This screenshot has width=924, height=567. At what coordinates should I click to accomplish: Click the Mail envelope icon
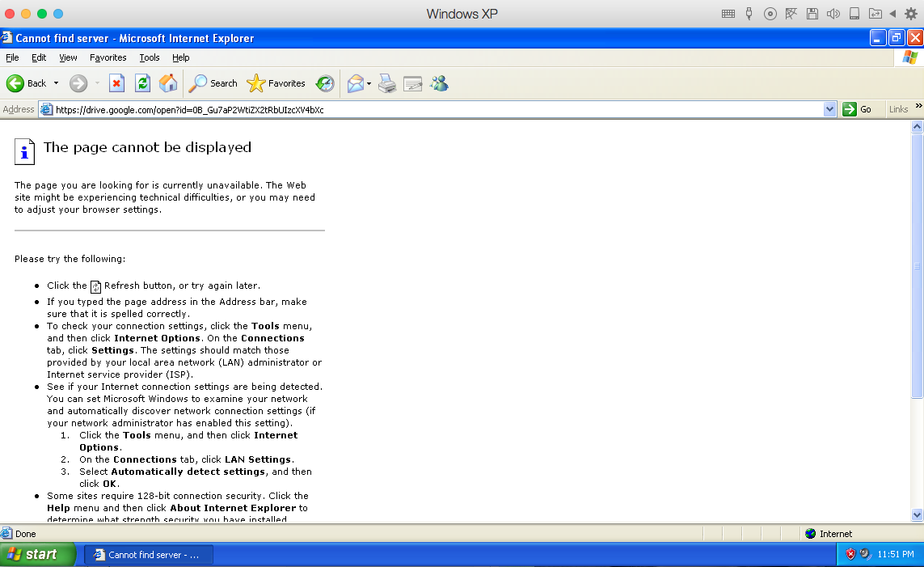point(356,83)
